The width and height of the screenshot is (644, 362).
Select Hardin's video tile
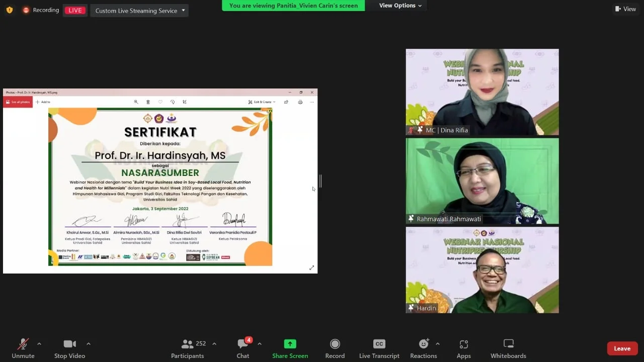click(482, 270)
